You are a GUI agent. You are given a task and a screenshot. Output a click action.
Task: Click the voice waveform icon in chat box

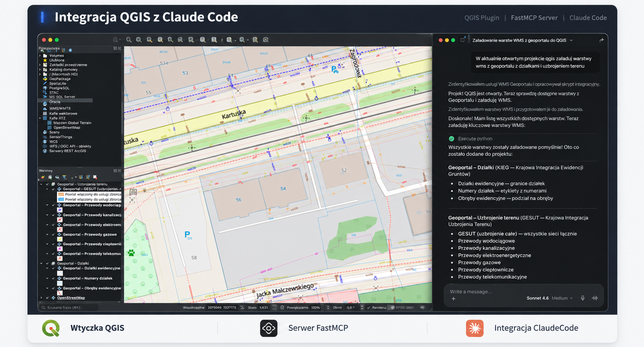[595, 298]
